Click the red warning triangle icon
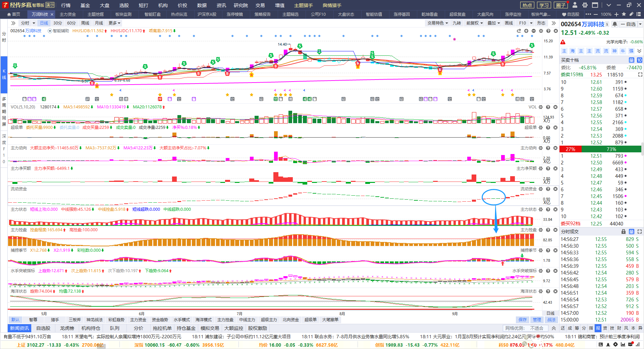Image resolution: width=644 pixels, height=349 pixels. [x=563, y=42]
